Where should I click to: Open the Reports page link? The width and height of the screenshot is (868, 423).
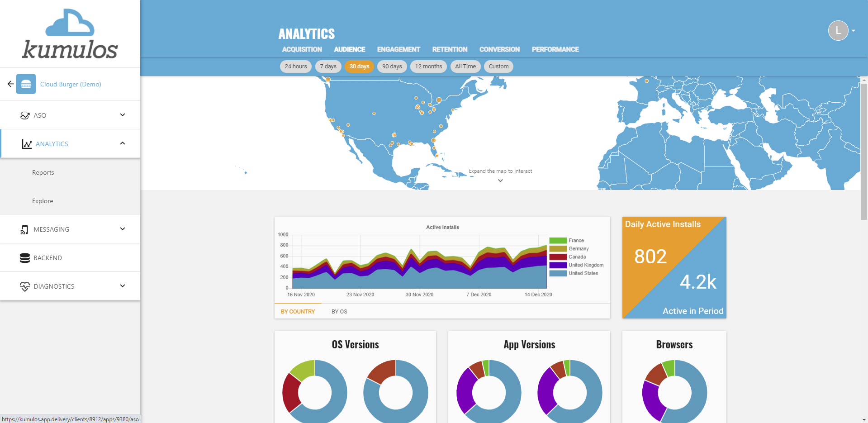43,172
